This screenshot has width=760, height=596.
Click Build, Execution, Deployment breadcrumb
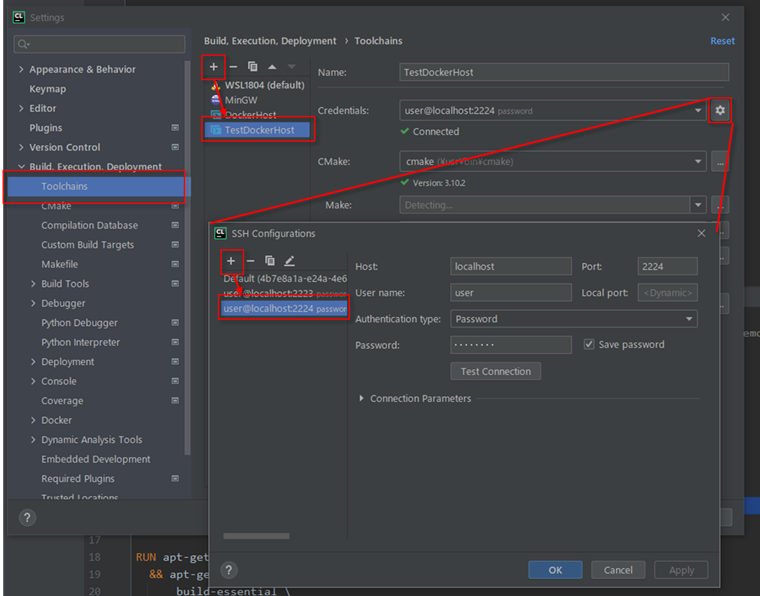point(270,41)
